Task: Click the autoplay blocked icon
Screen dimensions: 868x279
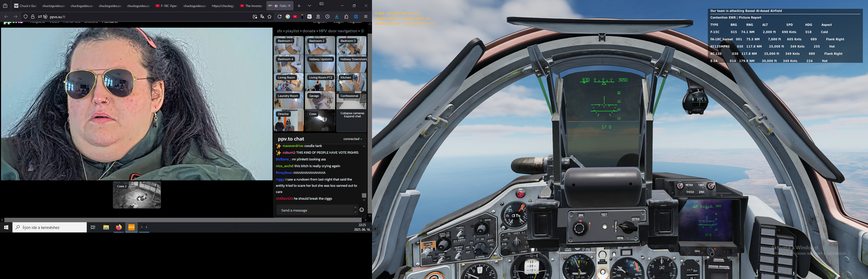Action: click(x=45, y=17)
